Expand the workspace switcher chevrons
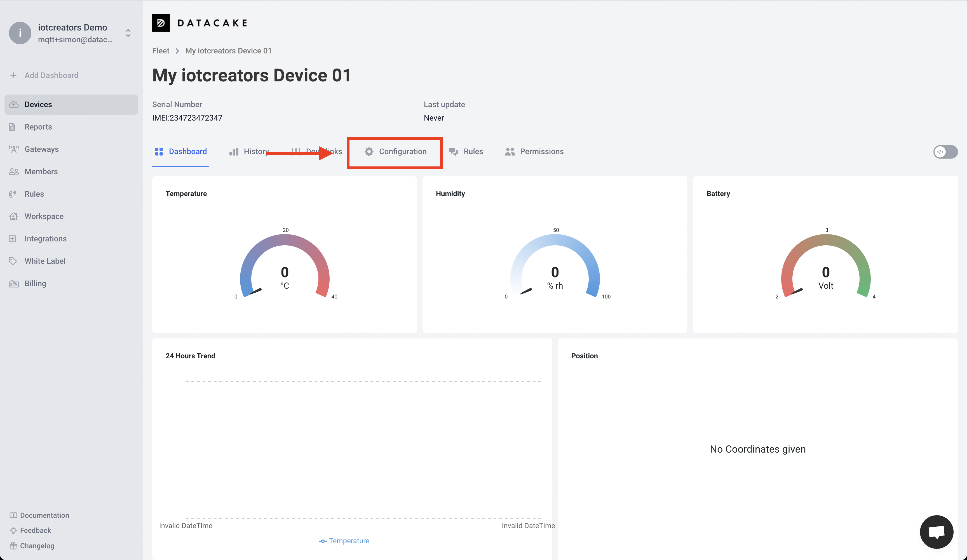Screen dimensions: 967x560 coord(128,33)
